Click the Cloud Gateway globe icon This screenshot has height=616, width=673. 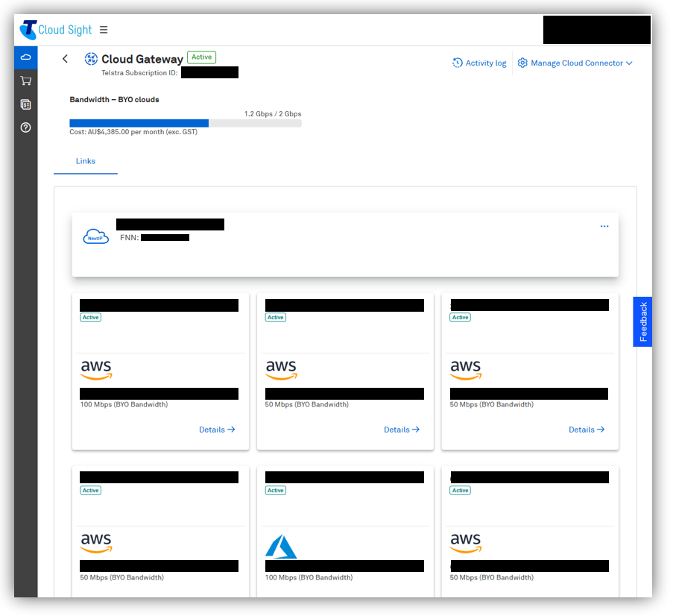(91, 59)
